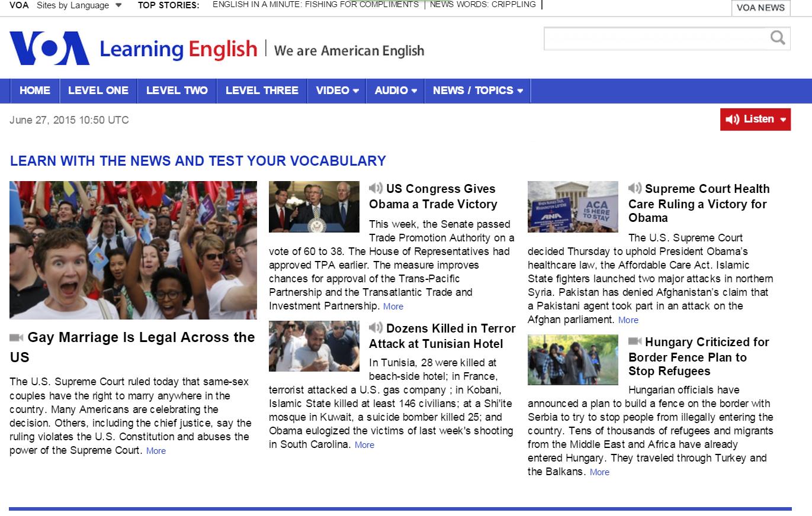Open Dozens Killed in Terror Attack headline
The image size is (812, 516).
[x=442, y=336]
